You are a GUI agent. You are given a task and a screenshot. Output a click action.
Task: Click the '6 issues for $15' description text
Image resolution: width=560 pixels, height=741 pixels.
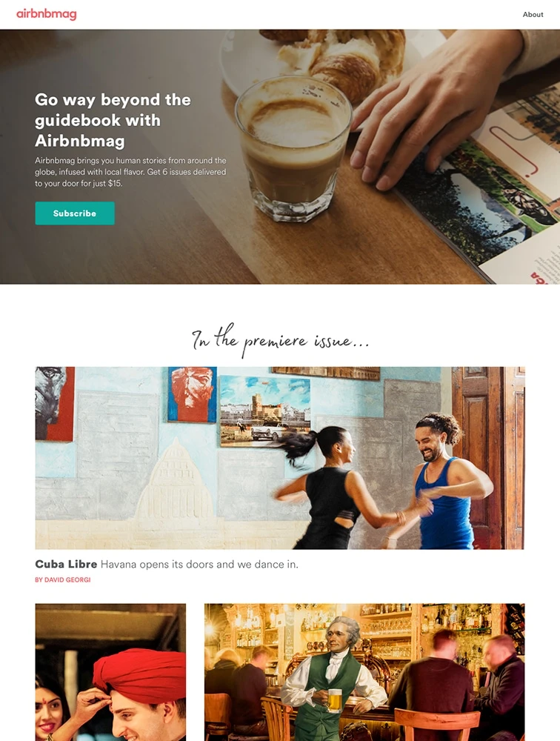pos(130,172)
